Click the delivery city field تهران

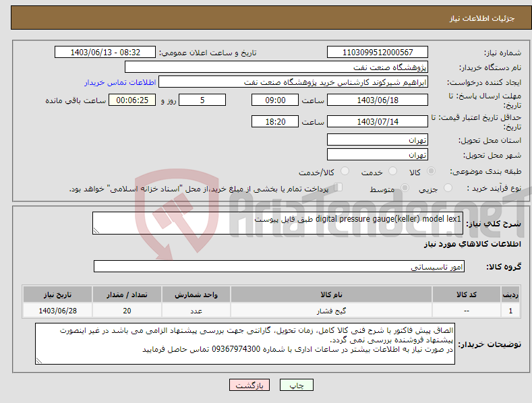pyautogui.click(x=378, y=155)
